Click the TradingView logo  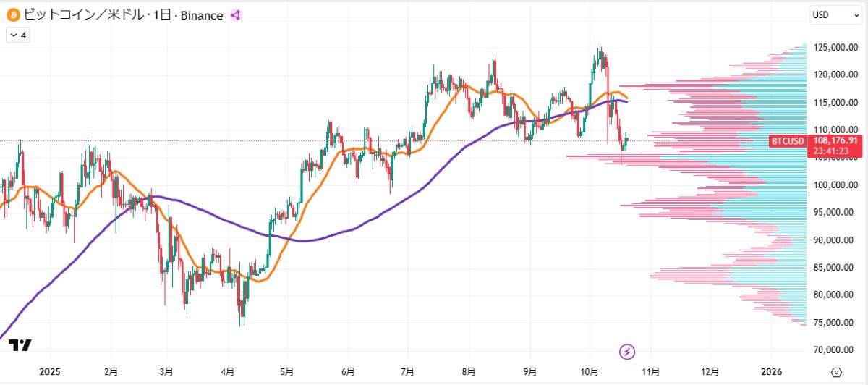(22, 347)
